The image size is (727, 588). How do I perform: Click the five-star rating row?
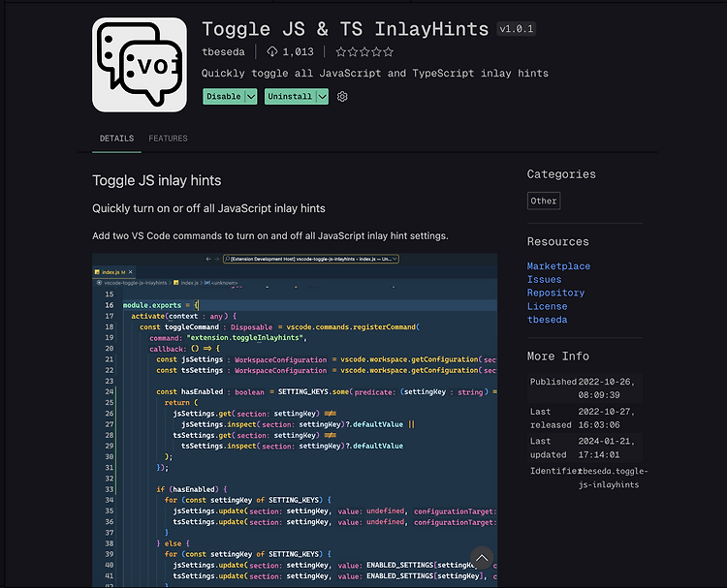tap(364, 52)
